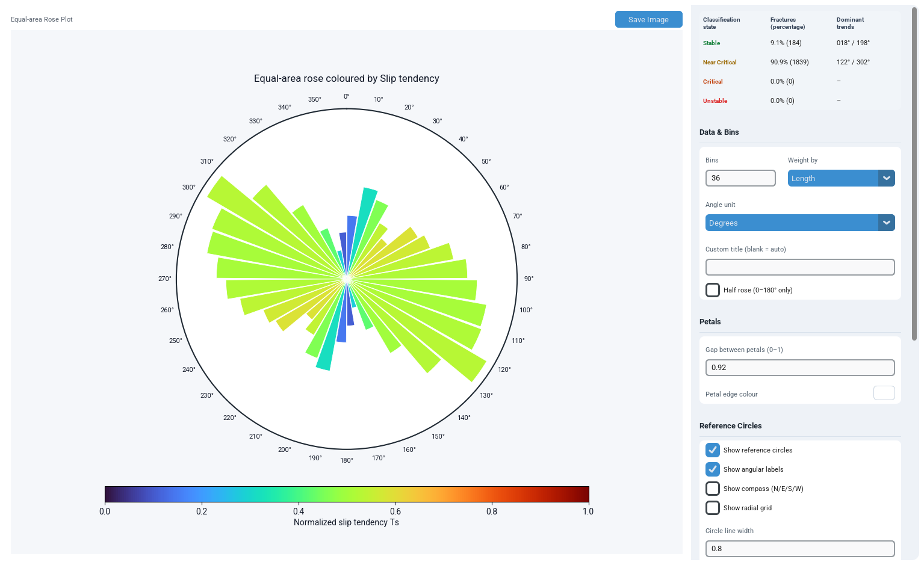Click the Circle line width field
This screenshot has width=924, height=565.
coord(800,549)
